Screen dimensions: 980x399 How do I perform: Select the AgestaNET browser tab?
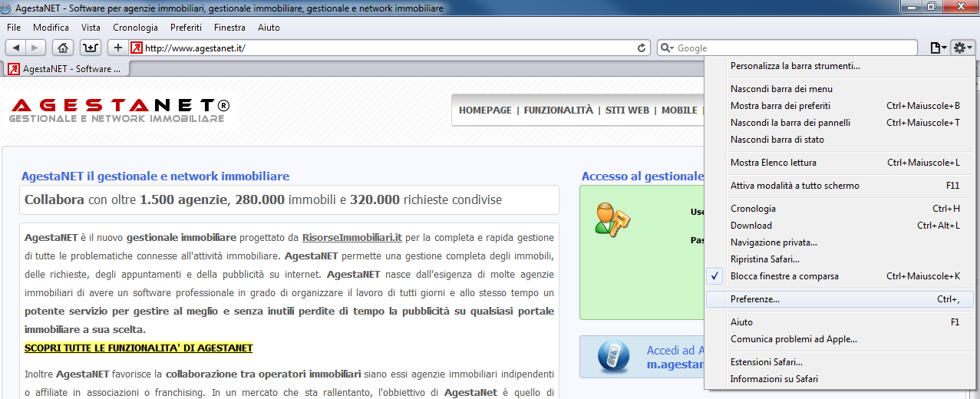[x=66, y=69]
